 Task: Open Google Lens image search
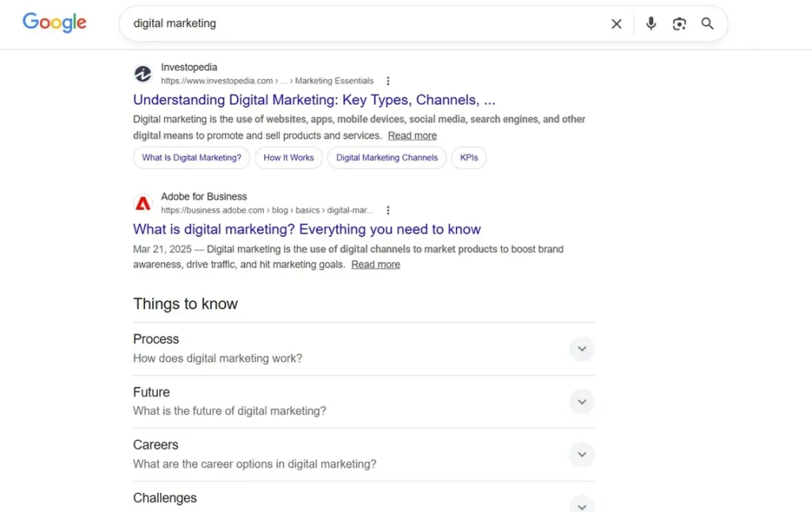pyautogui.click(x=679, y=23)
